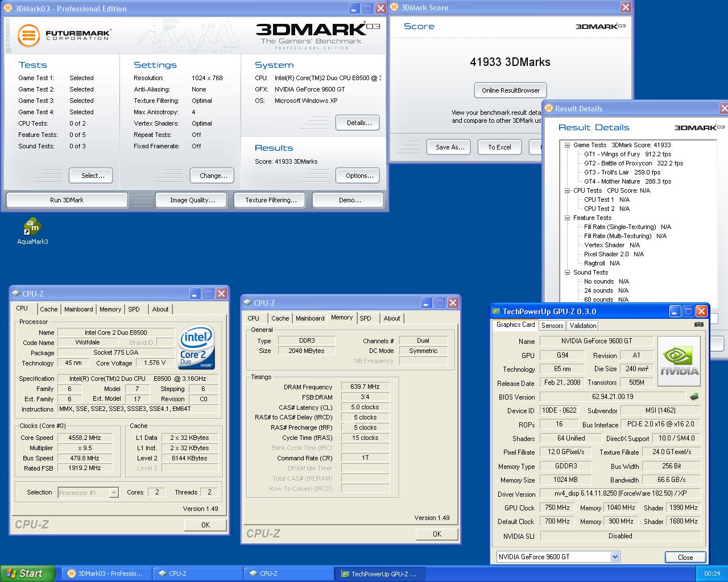The width and height of the screenshot is (728, 582).
Task: Collapse the Feature Tests tree node
Action: point(567,218)
